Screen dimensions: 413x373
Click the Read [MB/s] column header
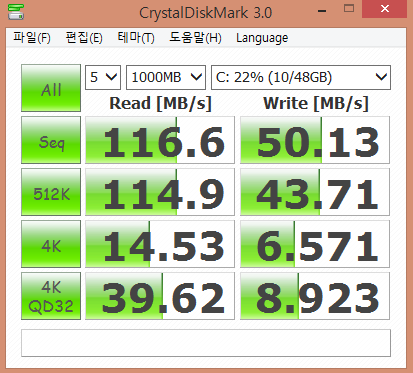[x=160, y=103]
